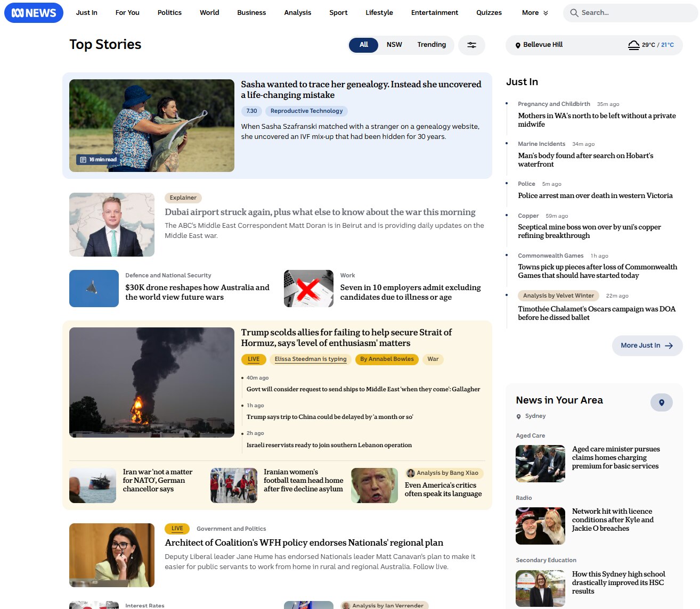Viewport: 700px width, 609px height.
Task: Click Bang Xiao author avatar
Action: 411,473
